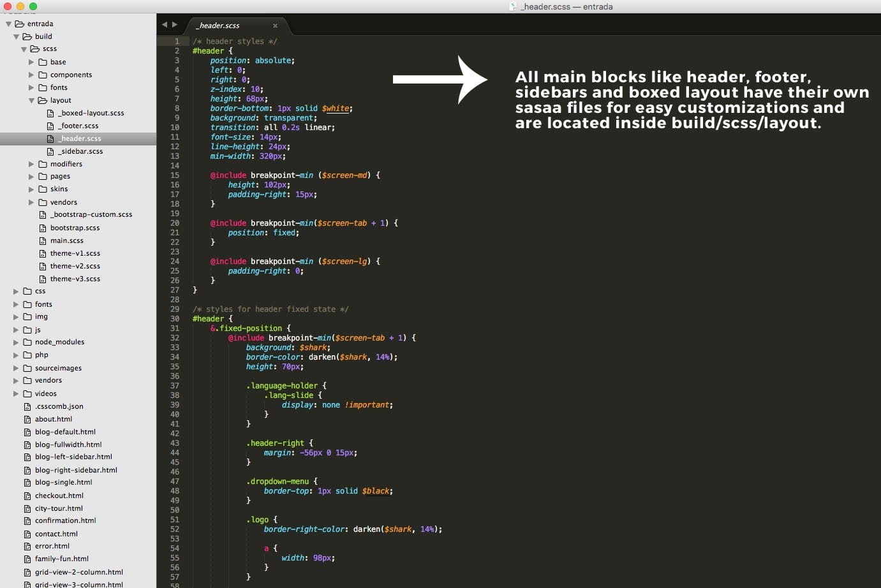Image resolution: width=881 pixels, height=588 pixels.
Task: Click the file icon next to _footer.scss
Action: pyautogui.click(x=50, y=126)
